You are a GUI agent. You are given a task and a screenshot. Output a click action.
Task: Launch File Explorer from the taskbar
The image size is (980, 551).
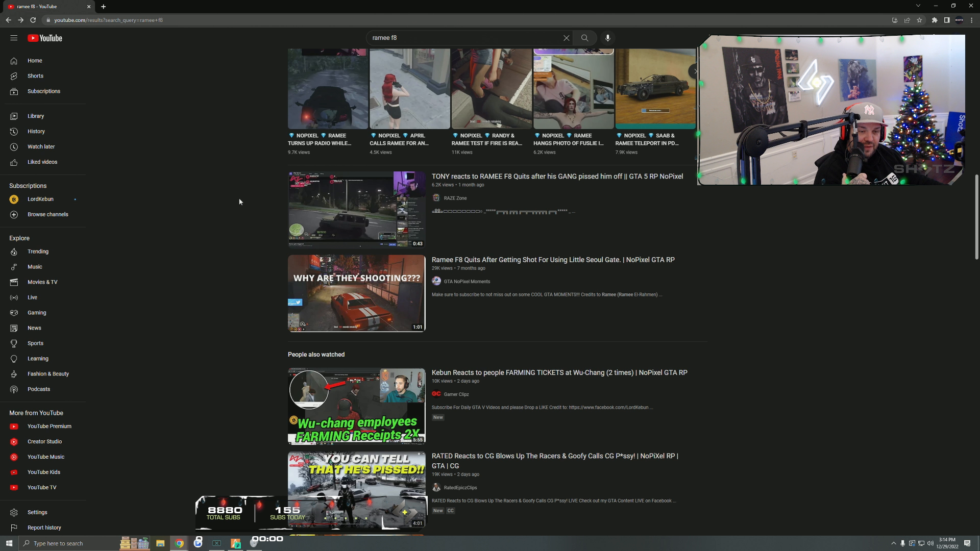(x=160, y=543)
